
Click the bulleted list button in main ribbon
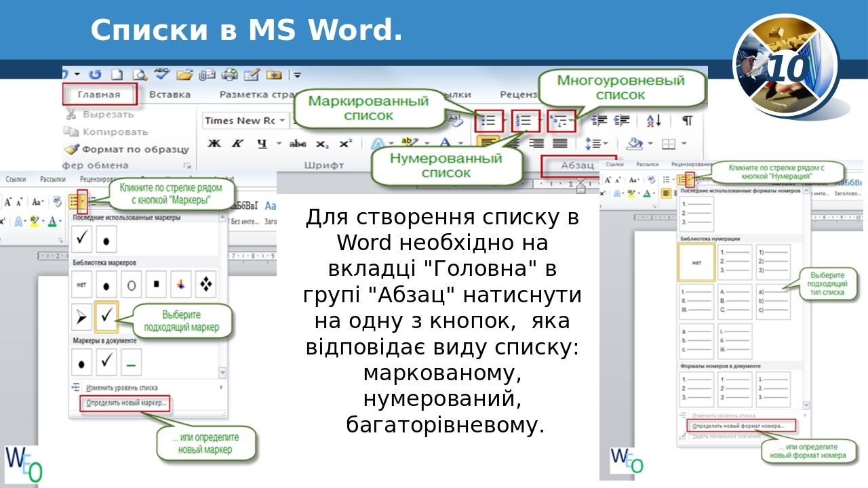(489, 121)
